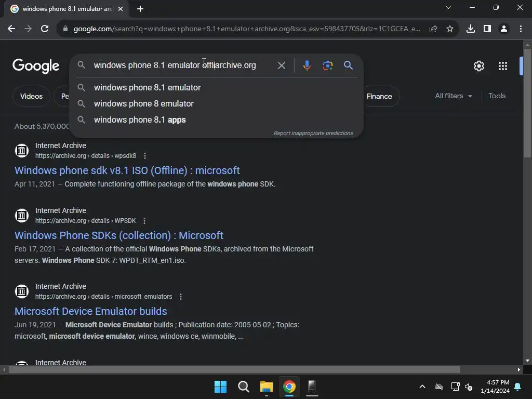The image size is (532, 399).
Task: Open Windows Phone SDKs (collection) result
Action: click(x=119, y=235)
